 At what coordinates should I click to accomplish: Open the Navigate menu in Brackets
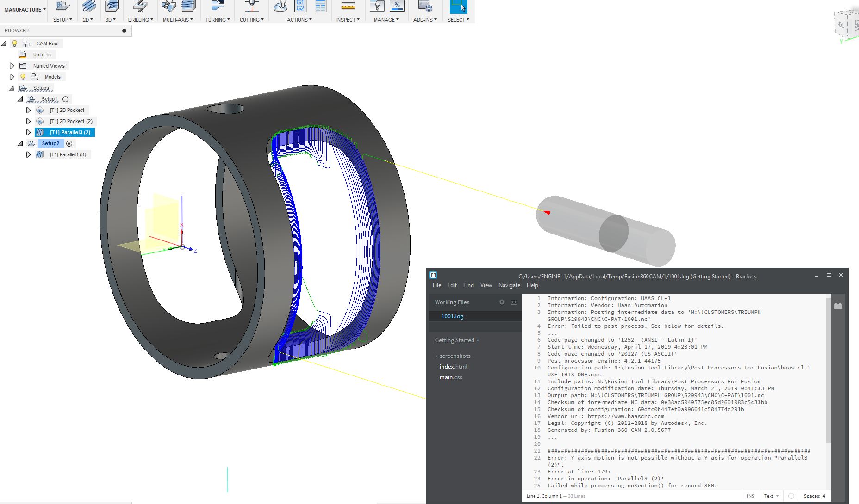pyautogui.click(x=509, y=285)
